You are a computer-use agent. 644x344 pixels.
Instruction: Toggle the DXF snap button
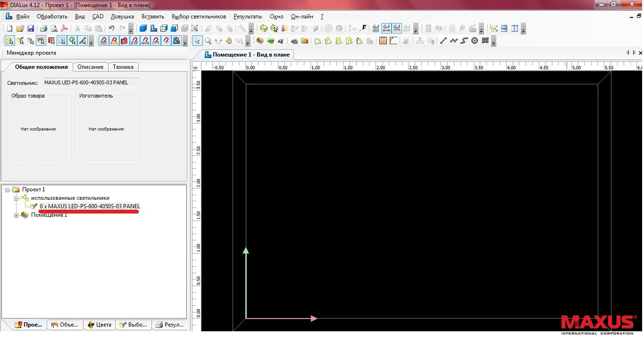134,41
